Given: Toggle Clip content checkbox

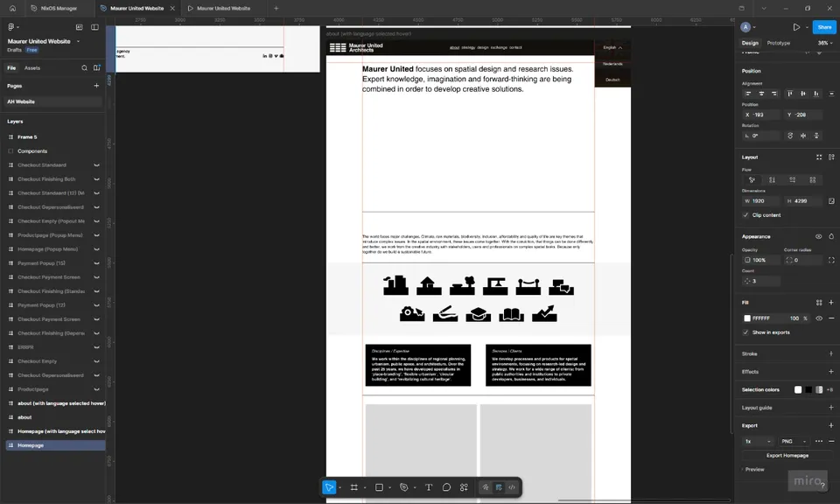Looking at the screenshot, I should [x=745, y=215].
